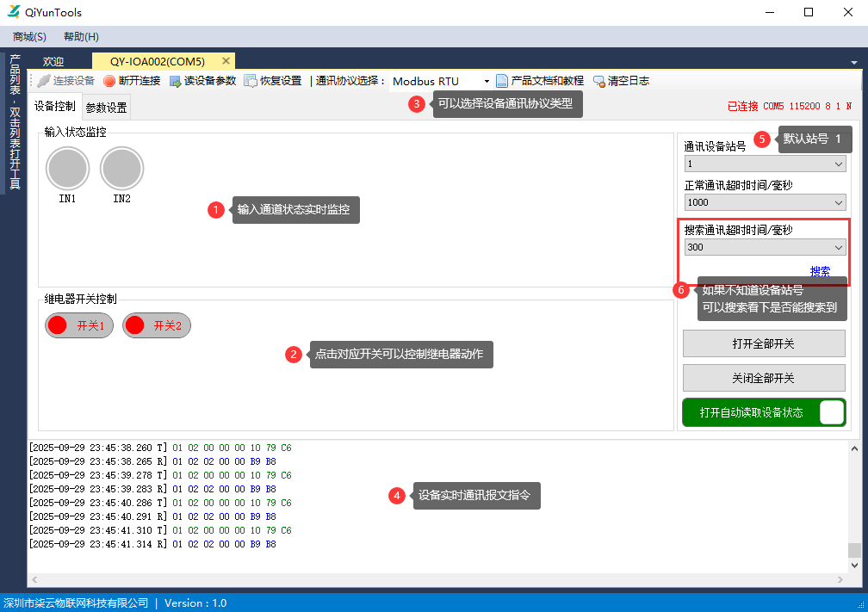Expand the Modbus RTU protocol dropdown
This screenshot has height=612, width=868.
(x=486, y=82)
